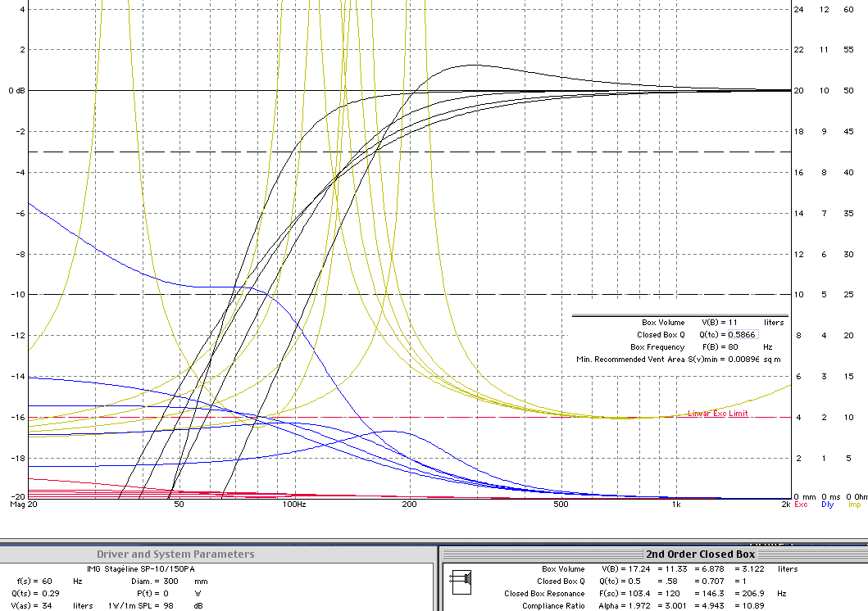Click Min. Recommended Vent Area label

click(630, 360)
